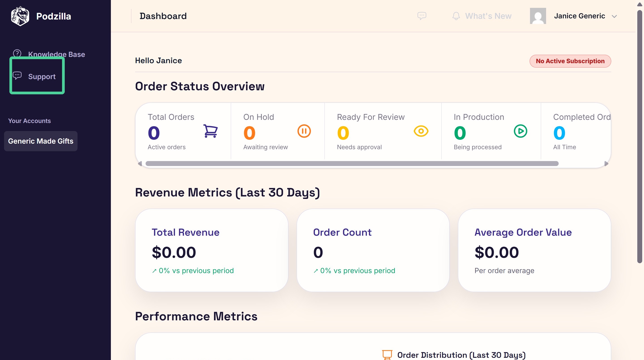644x360 pixels.
Task: Open the What's New link
Action: [x=488, y=16]
